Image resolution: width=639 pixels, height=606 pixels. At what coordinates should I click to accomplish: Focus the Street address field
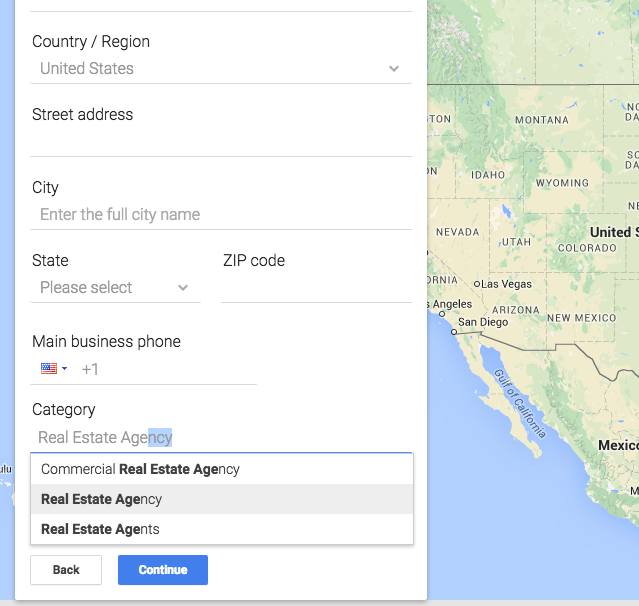[221, 141]
